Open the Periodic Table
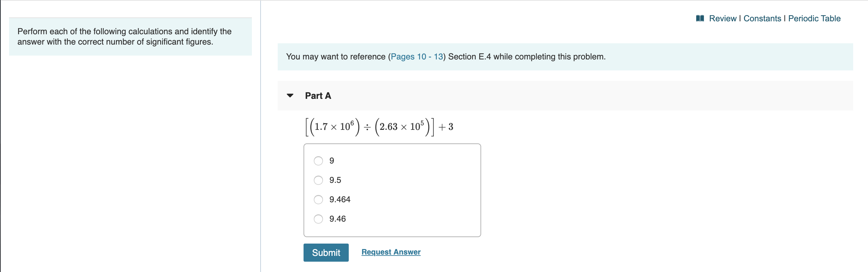868x272 pixels. click(814, 18)
